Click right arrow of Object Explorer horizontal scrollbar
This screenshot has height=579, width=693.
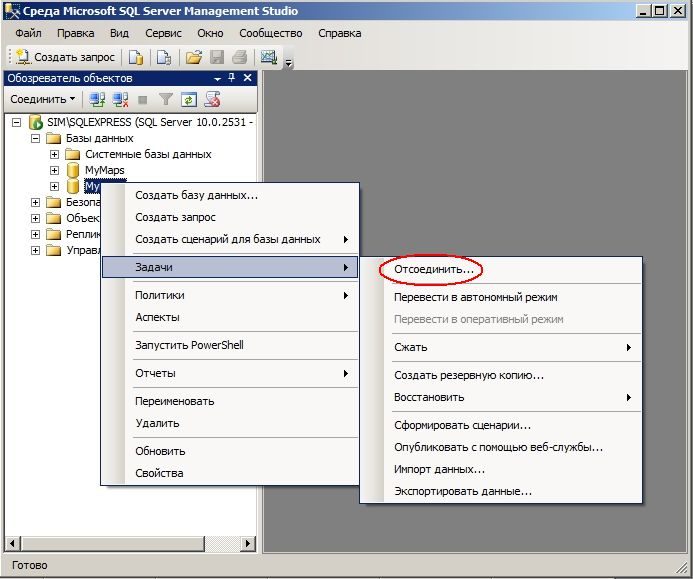coord(248,543)
